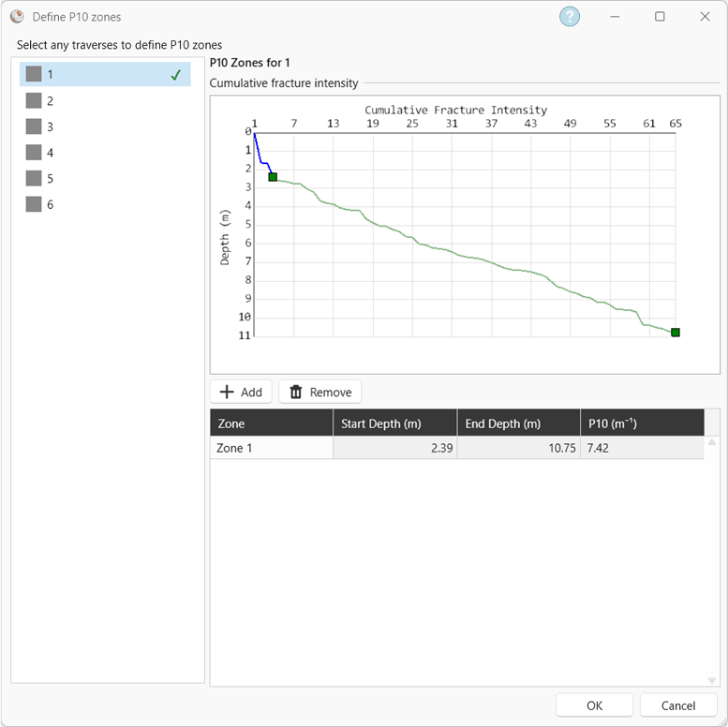Image resolution: width=728 pixels, height=727 pixels.
Task: Minimize the Define P10 zones window
Action: pyautogui.click(x=615, y=17)
